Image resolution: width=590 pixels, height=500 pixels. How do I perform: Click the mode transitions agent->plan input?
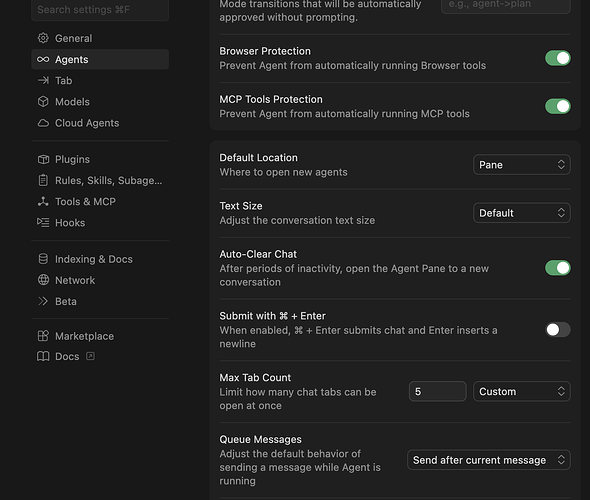[506, 5]
